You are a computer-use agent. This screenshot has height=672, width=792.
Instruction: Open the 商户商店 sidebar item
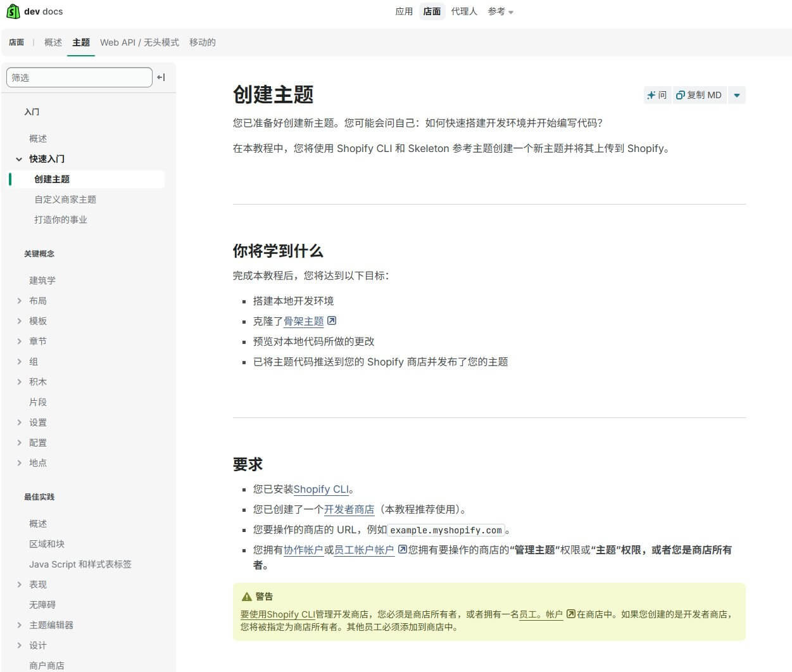coord(47,666)
